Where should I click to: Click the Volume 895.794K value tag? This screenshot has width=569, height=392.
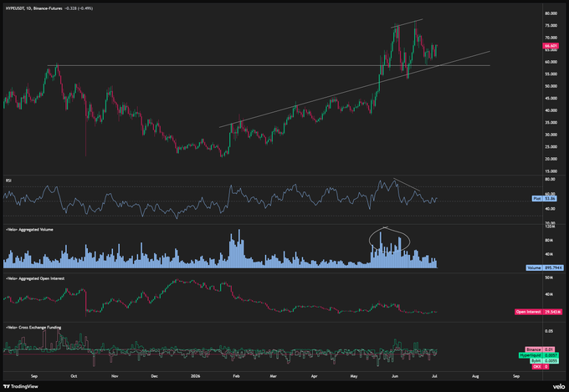[545, 268]
